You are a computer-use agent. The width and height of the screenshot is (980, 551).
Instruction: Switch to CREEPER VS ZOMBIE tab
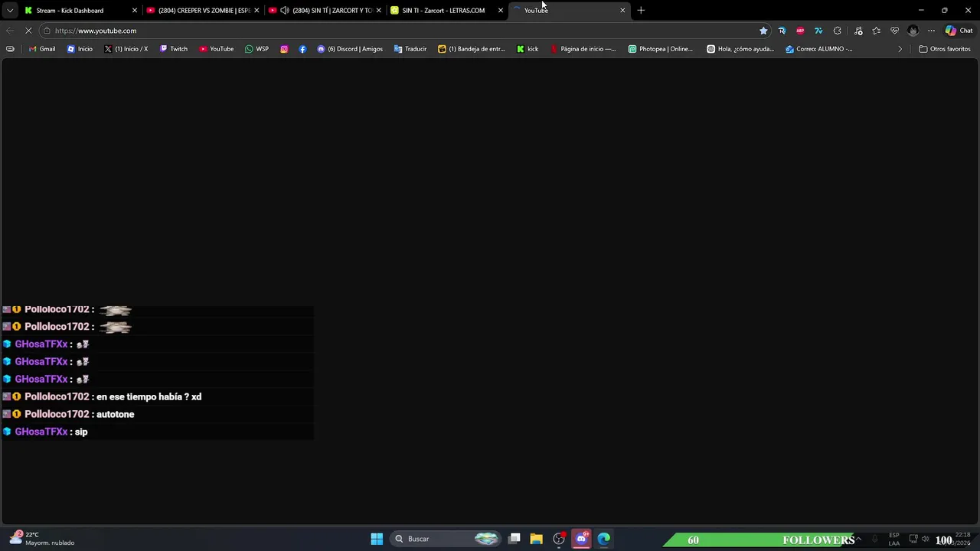(204, 11)
